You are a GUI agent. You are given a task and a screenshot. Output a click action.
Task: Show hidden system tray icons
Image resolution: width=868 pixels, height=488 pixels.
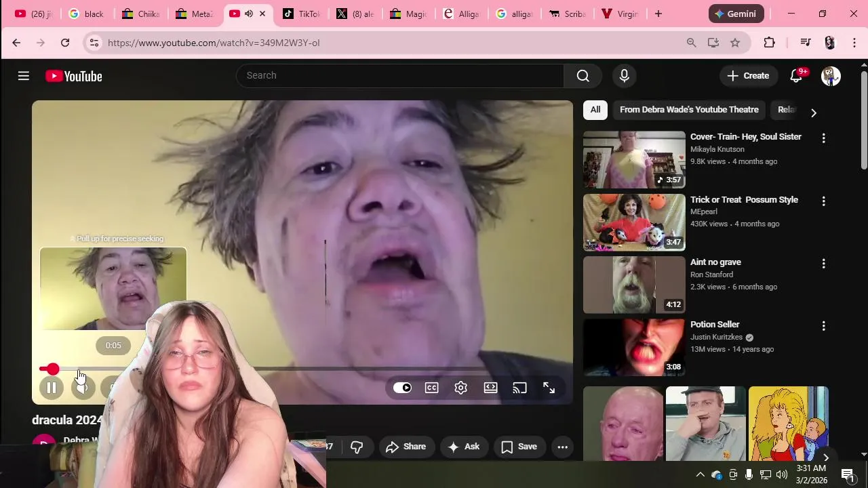click(x=701, y=474)
